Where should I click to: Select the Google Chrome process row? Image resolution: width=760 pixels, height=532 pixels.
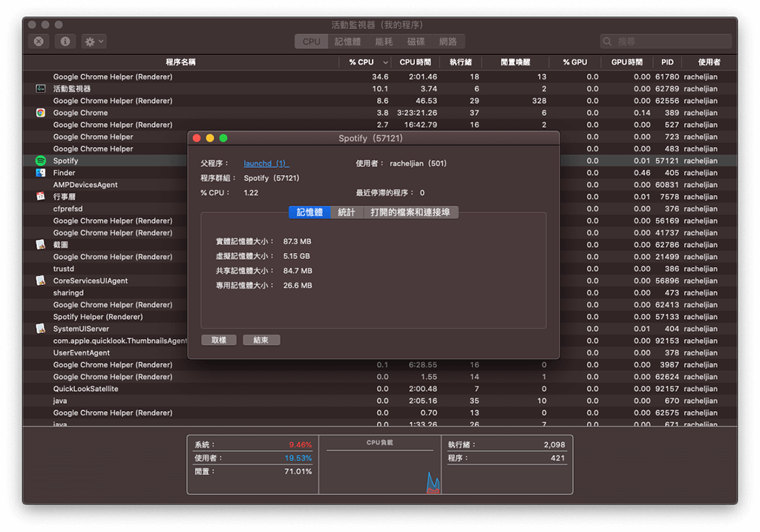tap(380, 113)
